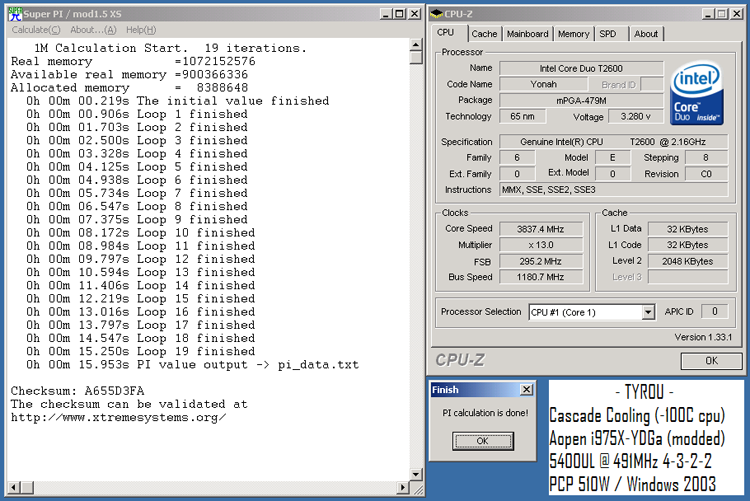This screenshot has height=501, width=750.
Task: Minimize the Super PI window
Action: tap(386, 14)
